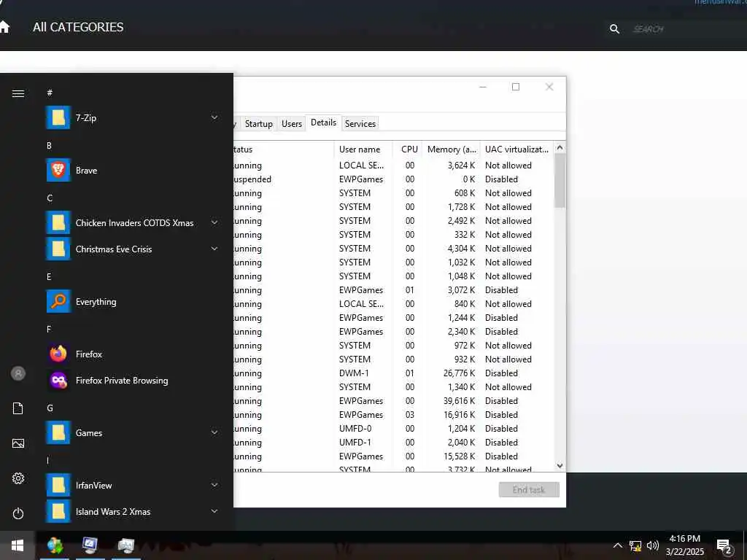The height and width of the screenshot is (560, 747).
Task: Select the Details tab
Action: [323, 122]
